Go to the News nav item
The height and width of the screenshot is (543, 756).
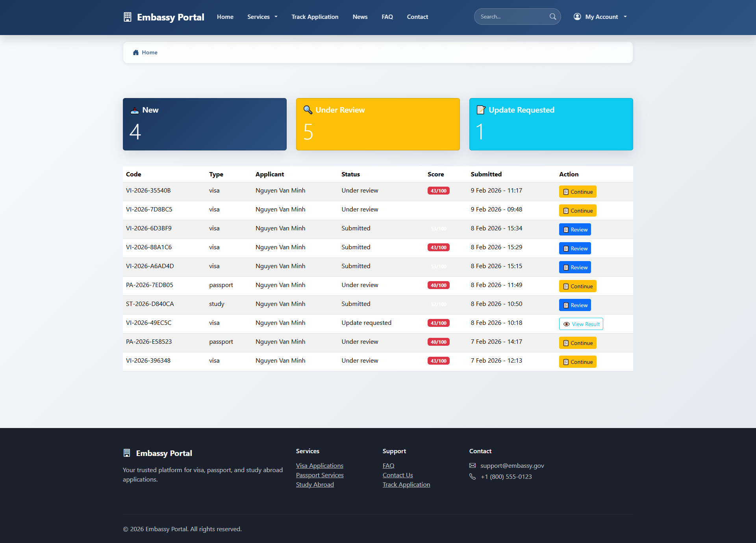click(360, 17)
